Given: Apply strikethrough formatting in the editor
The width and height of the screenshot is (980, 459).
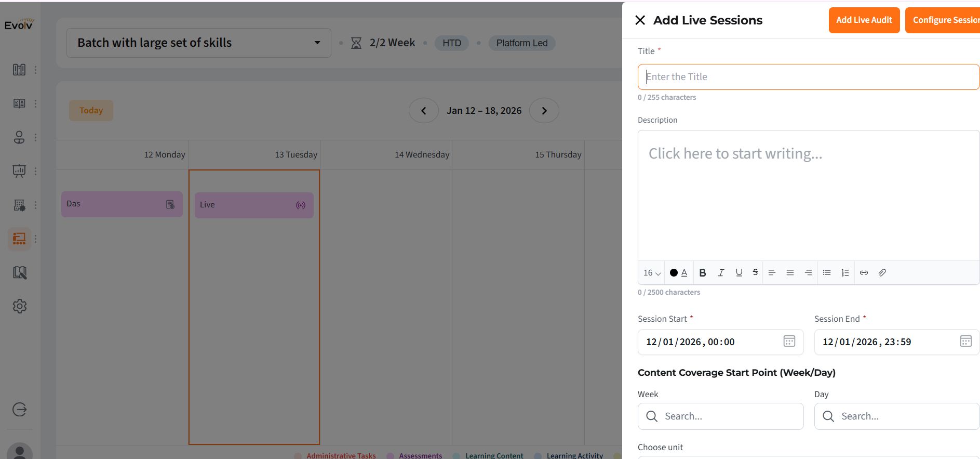Looking at the screenshot, I should pos(755,273).
